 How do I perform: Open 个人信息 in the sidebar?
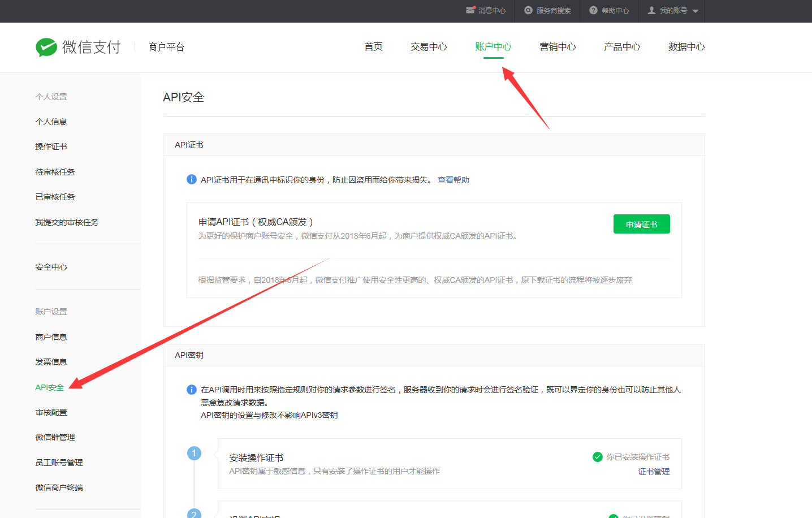tap(51, 122)
